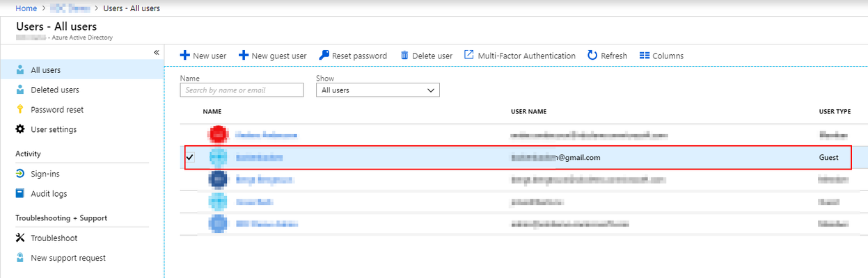The width and height of the screenshot is (868, 278).
Task: Click the Password reset key icon
Action: pos(20,110)
